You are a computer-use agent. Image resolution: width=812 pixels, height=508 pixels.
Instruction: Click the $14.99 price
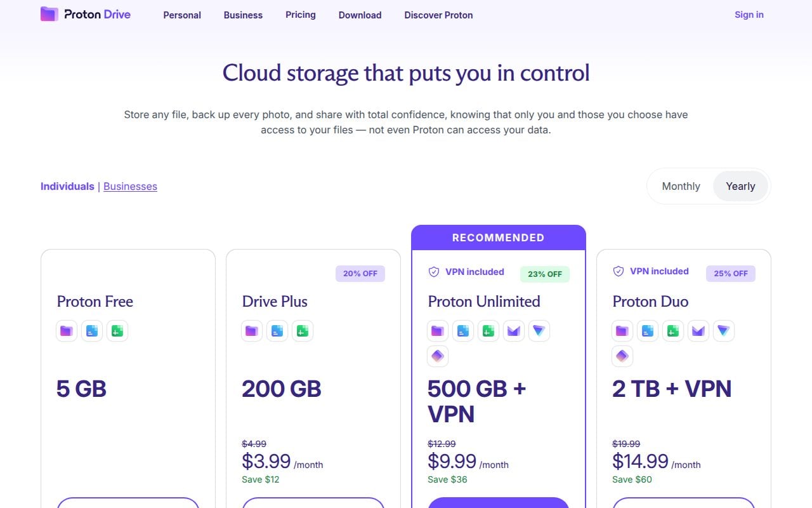(x=641, y=461)
